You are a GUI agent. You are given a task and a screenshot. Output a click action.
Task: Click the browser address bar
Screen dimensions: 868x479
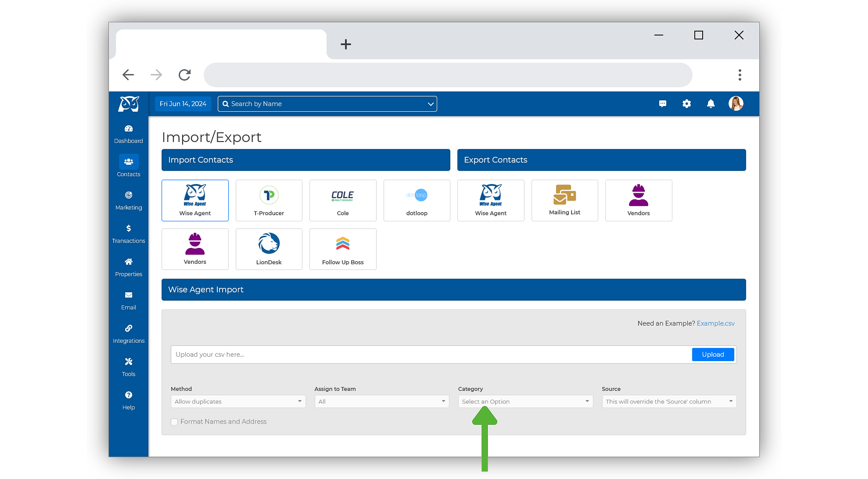[x=448, y=75]
